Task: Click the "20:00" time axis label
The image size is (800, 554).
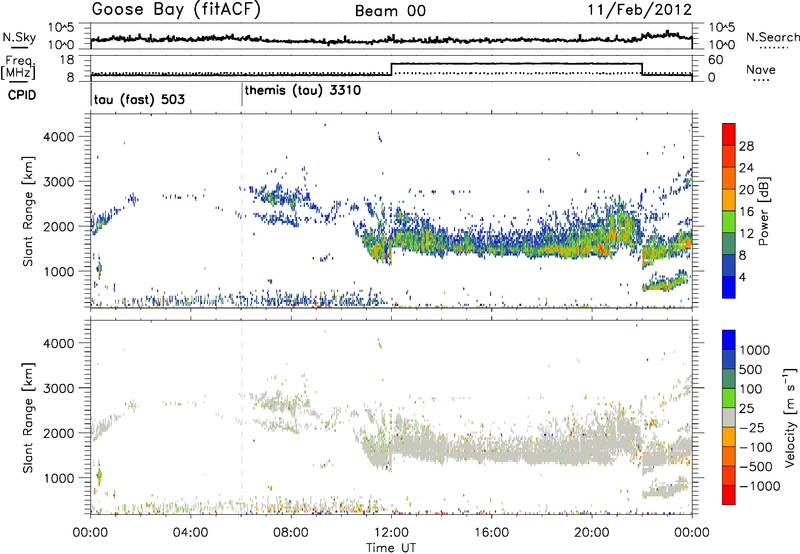Action: click(x=591, y=533)
